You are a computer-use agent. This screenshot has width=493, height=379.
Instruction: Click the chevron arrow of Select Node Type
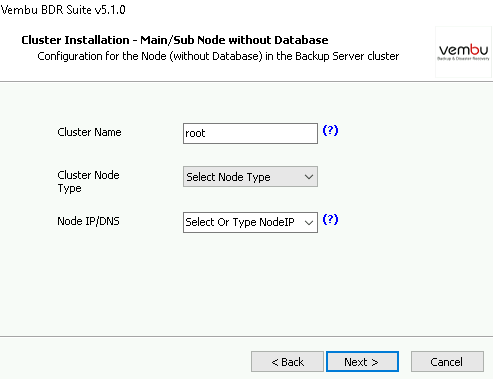(x=309, y=177)
